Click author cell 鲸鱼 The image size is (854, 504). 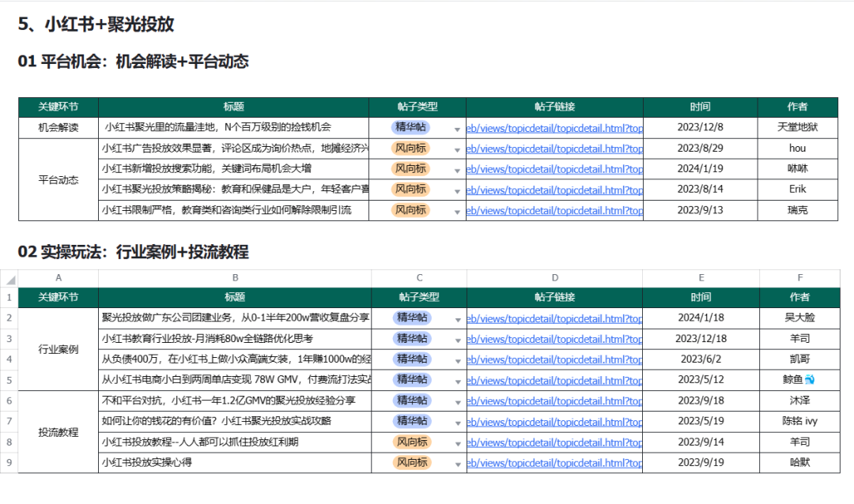coord(799,380)
